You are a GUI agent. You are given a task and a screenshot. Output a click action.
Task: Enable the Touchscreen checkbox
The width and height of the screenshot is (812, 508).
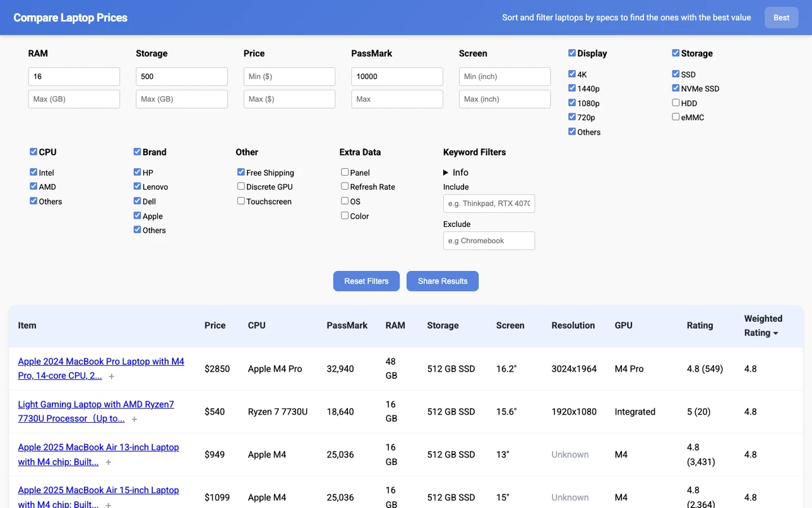pyautogui.click(x=241, y=201)
